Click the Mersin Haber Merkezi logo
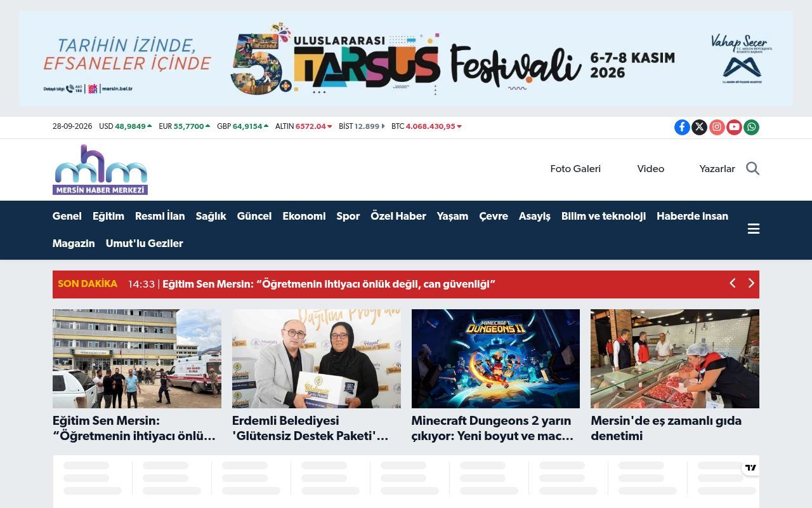This screenshot has width=812, height=508. 100,170
